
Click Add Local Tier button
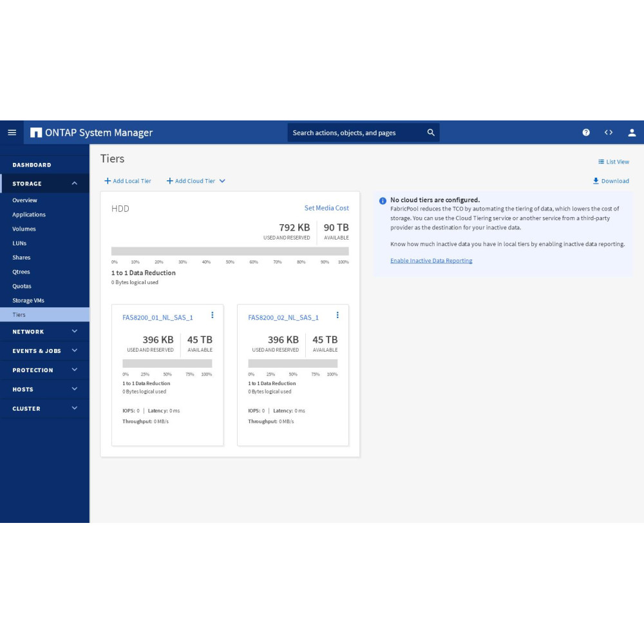(128, 181)
